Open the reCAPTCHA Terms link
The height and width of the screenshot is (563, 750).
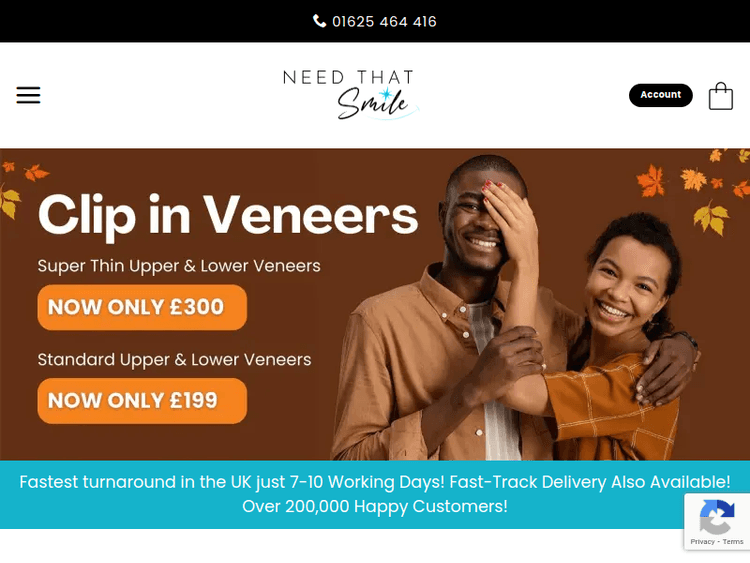[x=733, y=541]
